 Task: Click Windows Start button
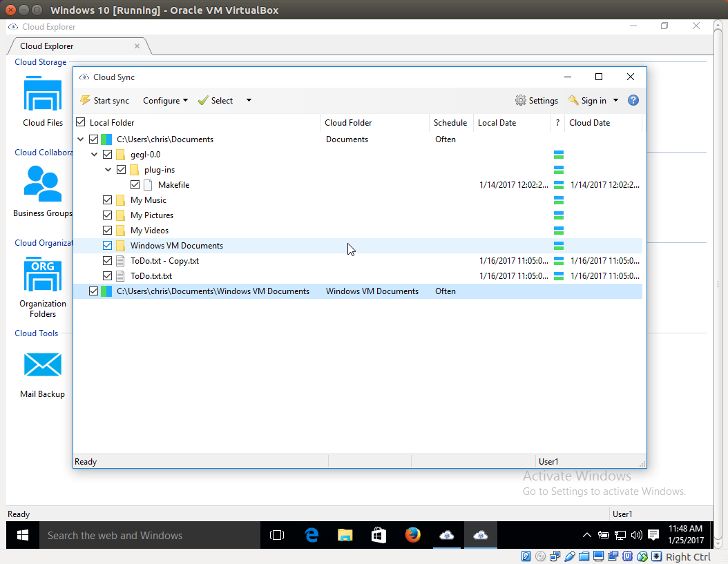(x=22, y=535)
